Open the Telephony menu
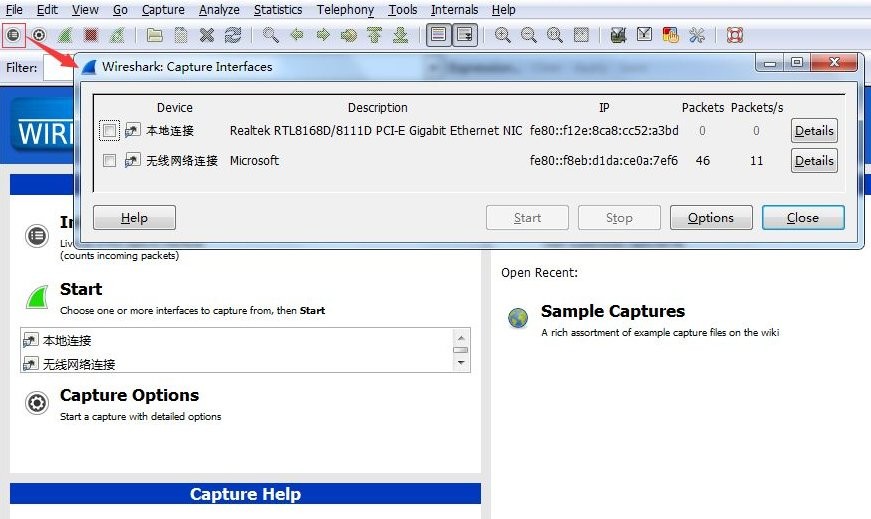The width and height of the screenshot is (871, 519). tap(345, 10)
